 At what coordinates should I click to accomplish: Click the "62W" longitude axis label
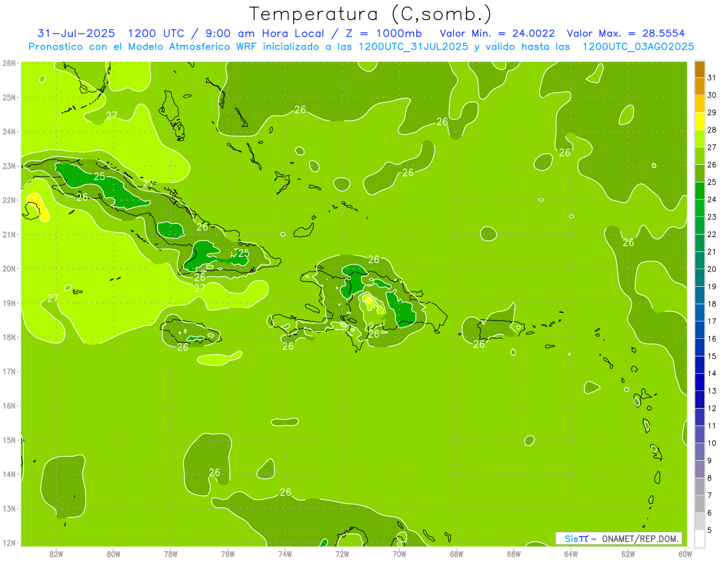tap(628, 554)
